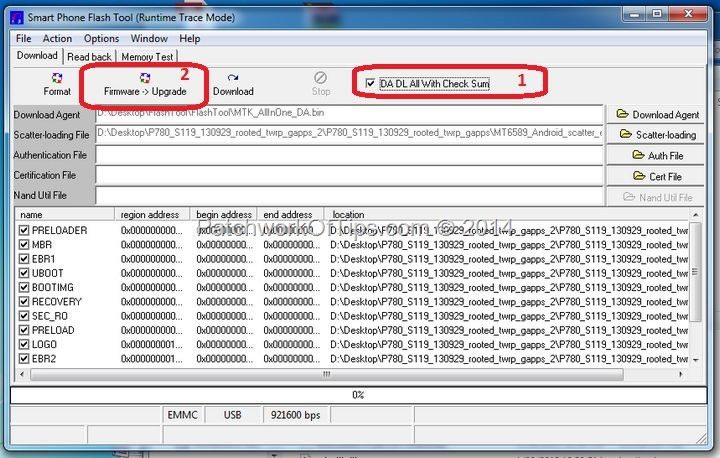Sort by the name column header
Image resolution: width=720 pixels, height=458 pixels.
pyautogui.click(x=65, y=215)
